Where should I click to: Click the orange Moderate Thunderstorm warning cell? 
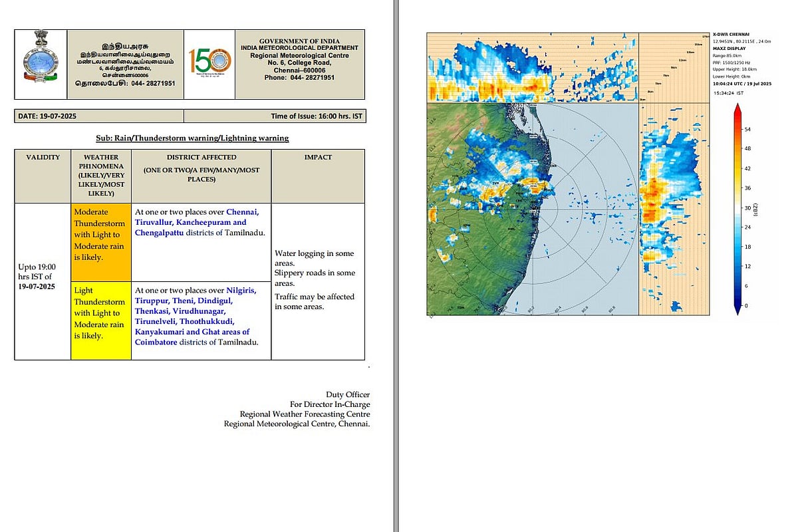click(100, 241)
